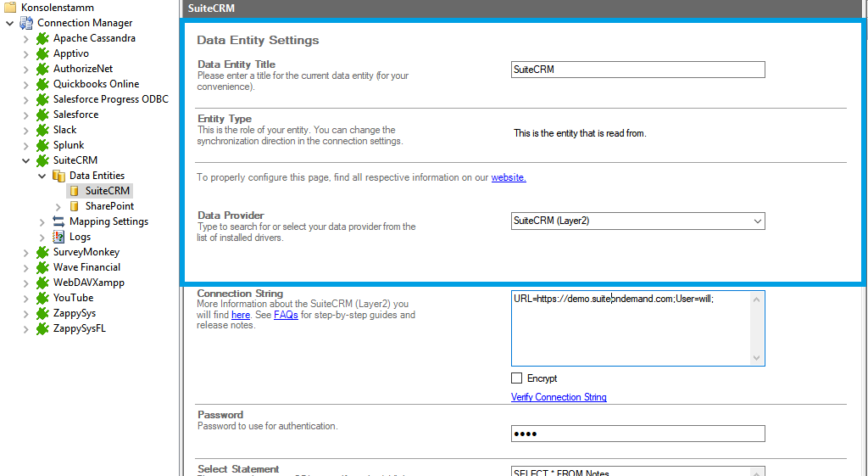The image size is (868, 476).
Task: Expand the Salesforce connection node
Action: pos(25,115)
